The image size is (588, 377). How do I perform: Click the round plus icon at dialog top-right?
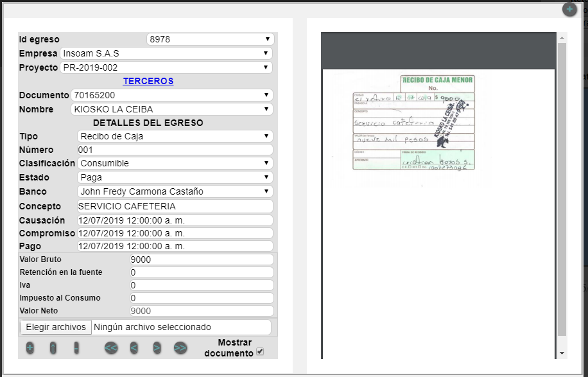click(569, 9)
